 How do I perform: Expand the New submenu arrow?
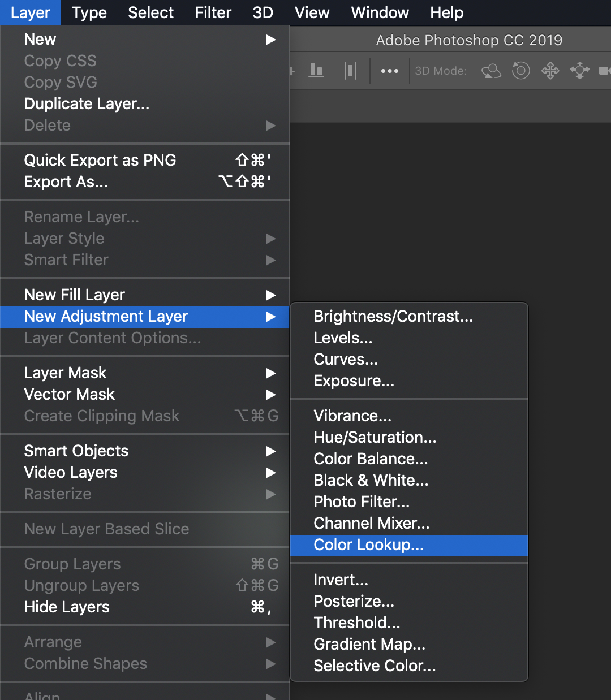click(x=270, y=40)
